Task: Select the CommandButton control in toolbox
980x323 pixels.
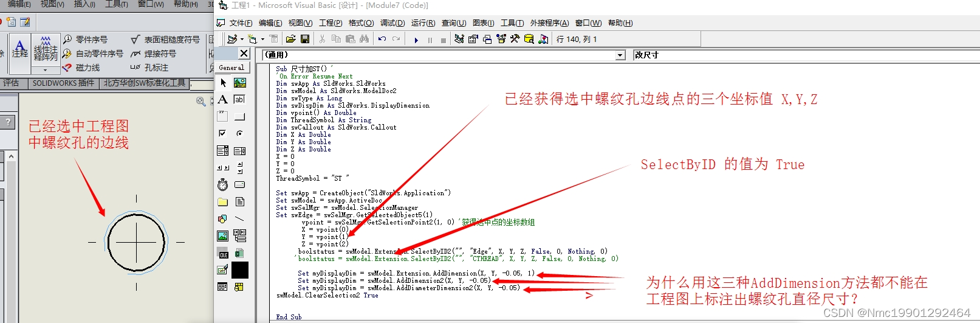Action: pyautogui.click(x=240, y=116)
